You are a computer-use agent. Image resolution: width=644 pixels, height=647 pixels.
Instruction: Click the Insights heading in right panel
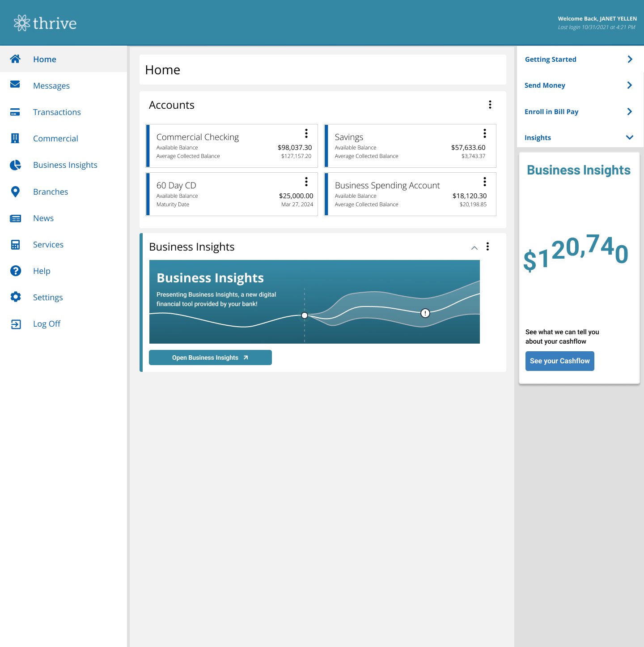click(538, 137)
